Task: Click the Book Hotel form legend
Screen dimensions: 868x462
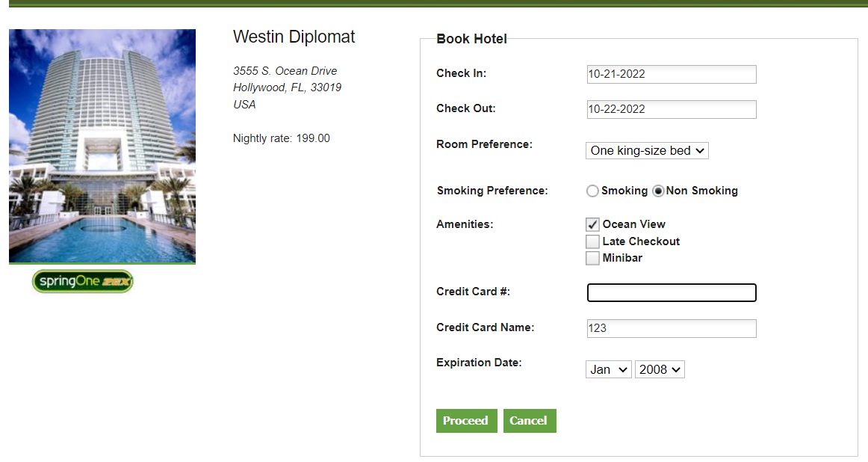Action: tap(471, 39)
